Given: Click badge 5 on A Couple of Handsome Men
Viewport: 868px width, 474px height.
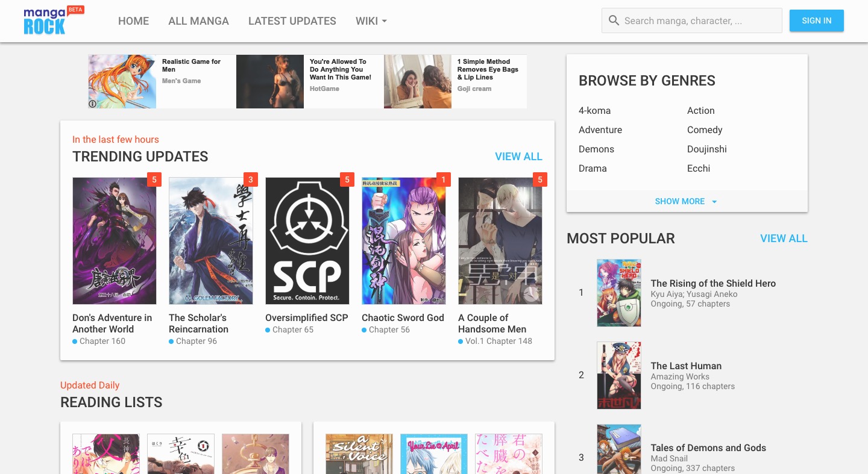Looking at the screenshot, I should click(x=540, y=179).
